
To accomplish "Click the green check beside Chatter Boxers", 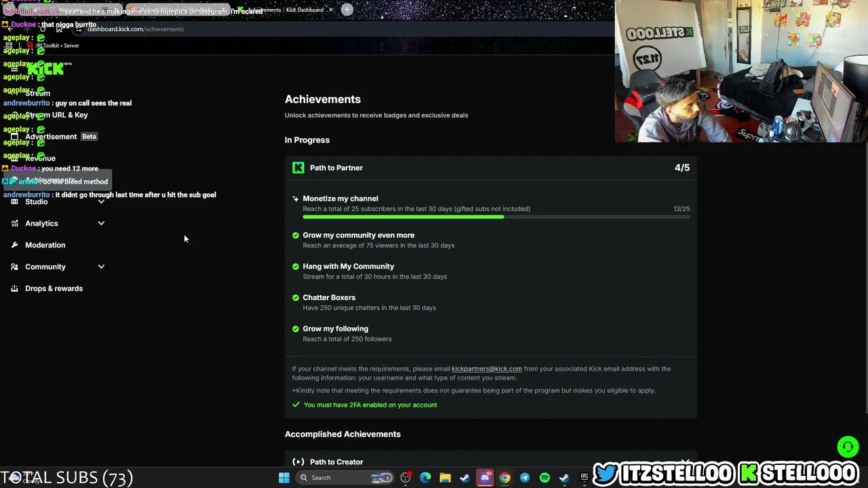I will pyautogui.click(x=296, y=298).
